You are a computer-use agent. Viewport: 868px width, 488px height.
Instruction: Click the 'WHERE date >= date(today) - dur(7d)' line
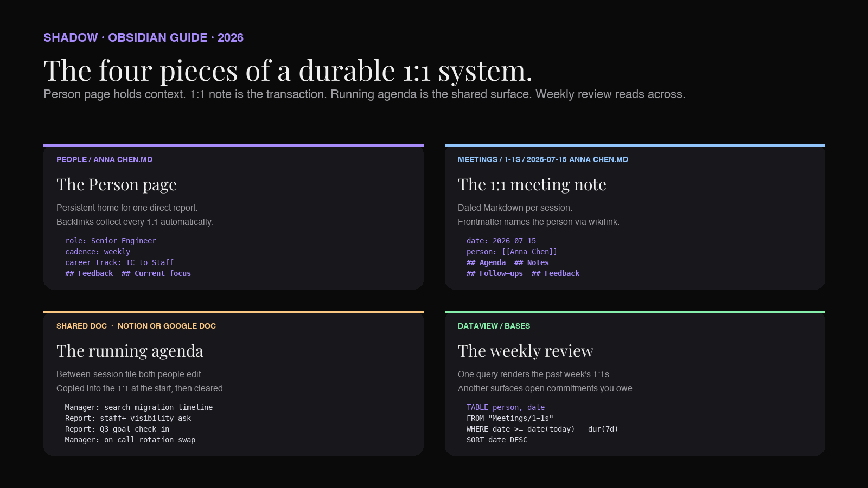[542, 429]
